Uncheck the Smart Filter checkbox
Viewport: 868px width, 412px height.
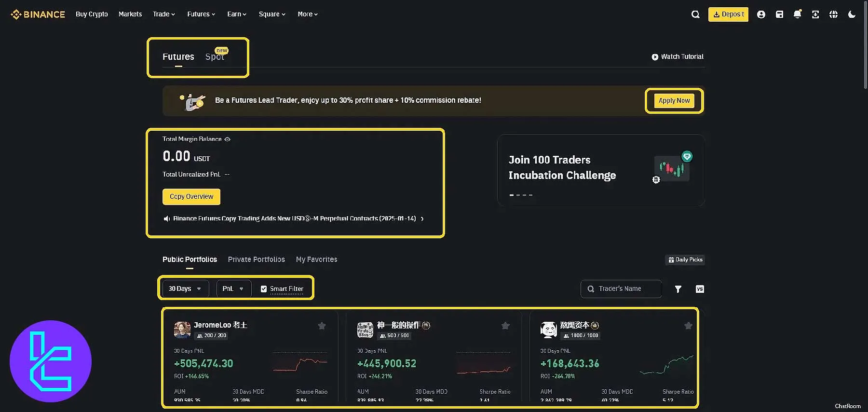(264, 289)
